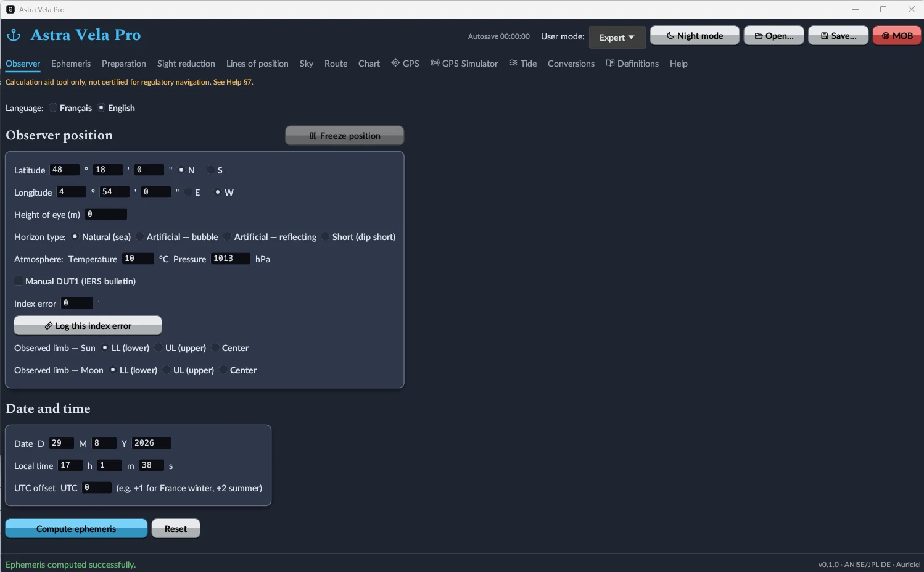Open the Sky tab
This screenshot has height=572, width=924.
(307, 64)
